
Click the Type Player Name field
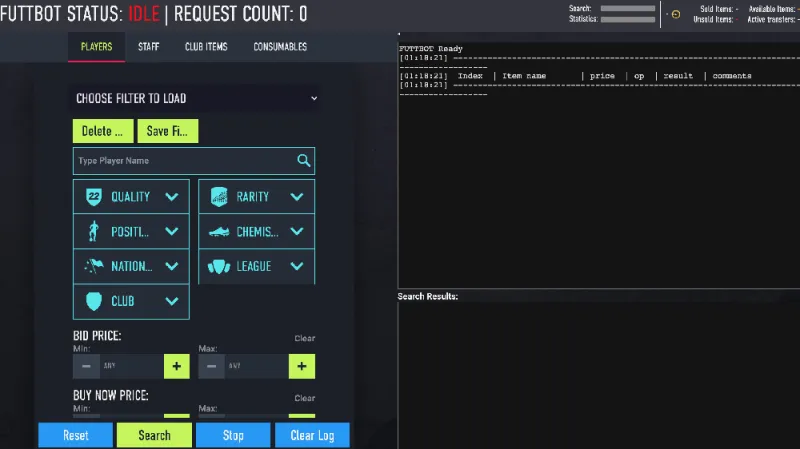click(194, 161)
